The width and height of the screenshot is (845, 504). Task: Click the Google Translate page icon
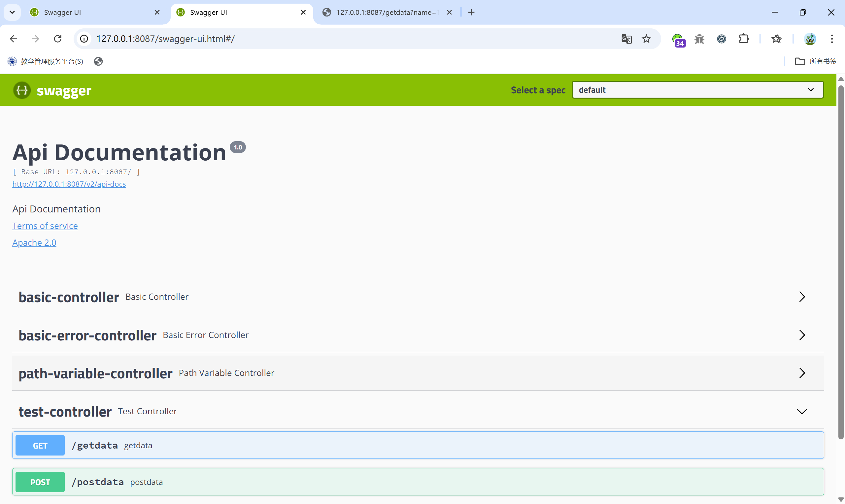click(x=626, y=39)
